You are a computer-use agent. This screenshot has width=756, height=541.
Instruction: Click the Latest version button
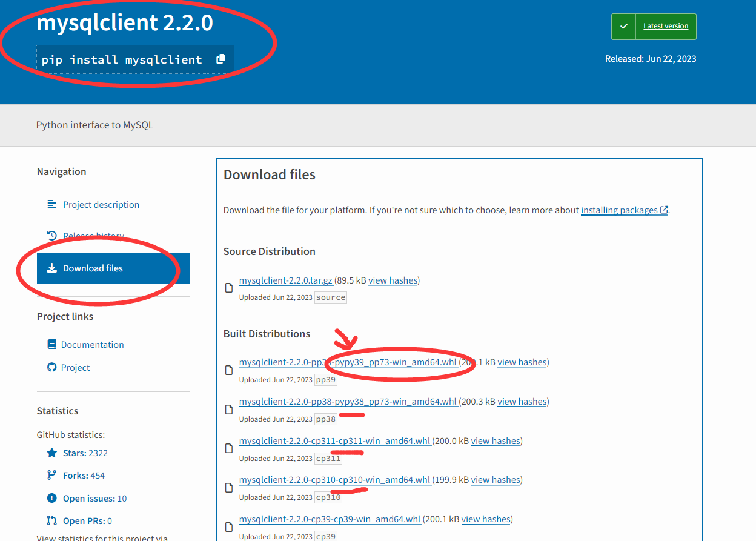coord(666,26)
